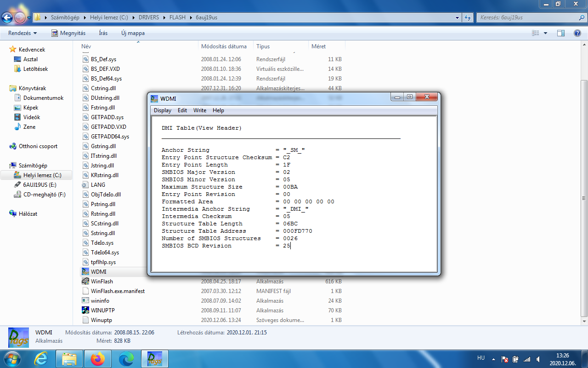Open the recent locations dropdown arrow
This screenshot has width=588, height=368.
pyautogui.click(x=29, y=17)
